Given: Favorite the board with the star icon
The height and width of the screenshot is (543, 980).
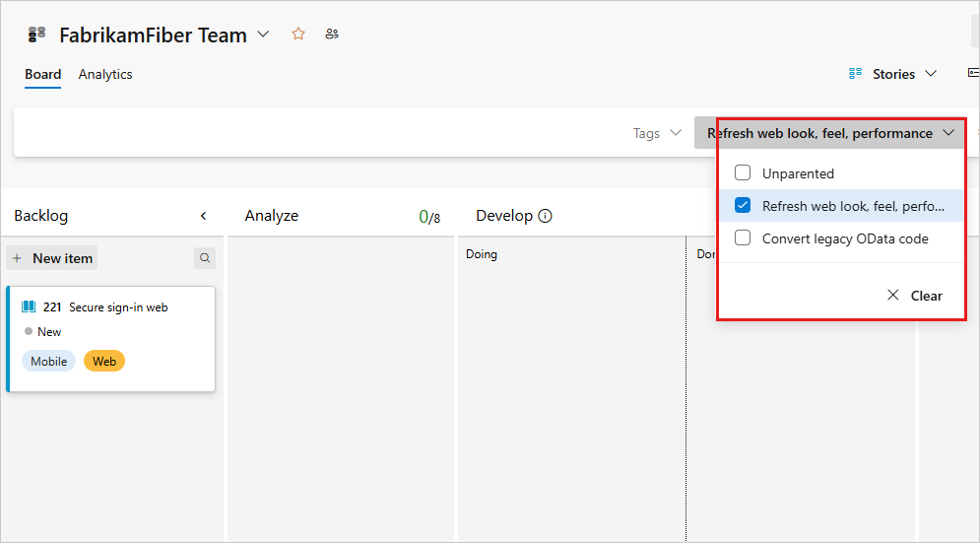Looking at the screenshot, I should click(298, 34).
